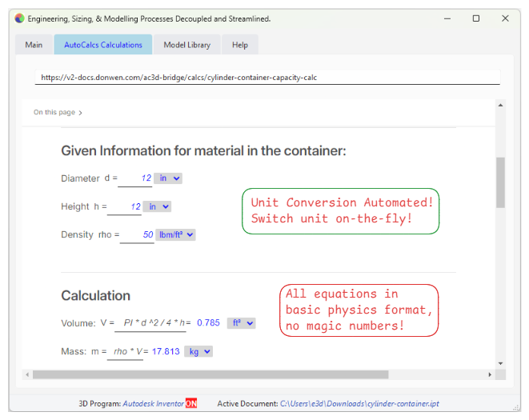Click the horizontal scrollbar thumb
Viewport: 529px width, 420px height.
point(210,374)
